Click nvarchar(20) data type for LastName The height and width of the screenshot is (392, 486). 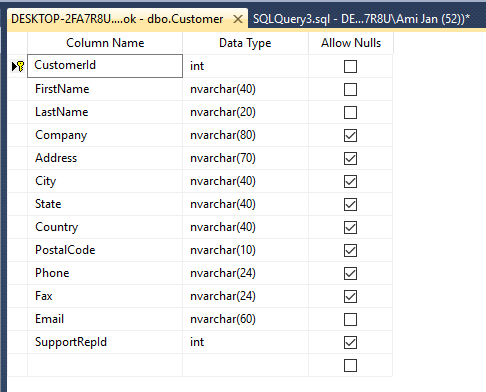(246, 112)
